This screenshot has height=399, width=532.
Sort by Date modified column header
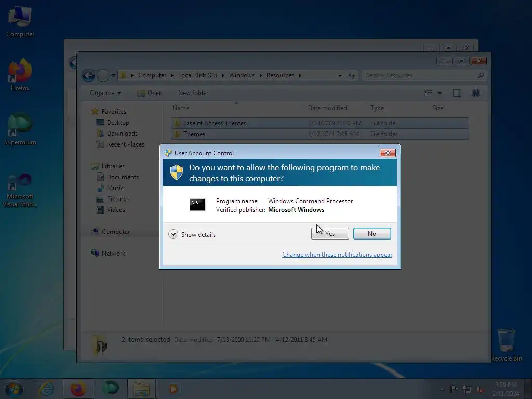tap(336, 108)
